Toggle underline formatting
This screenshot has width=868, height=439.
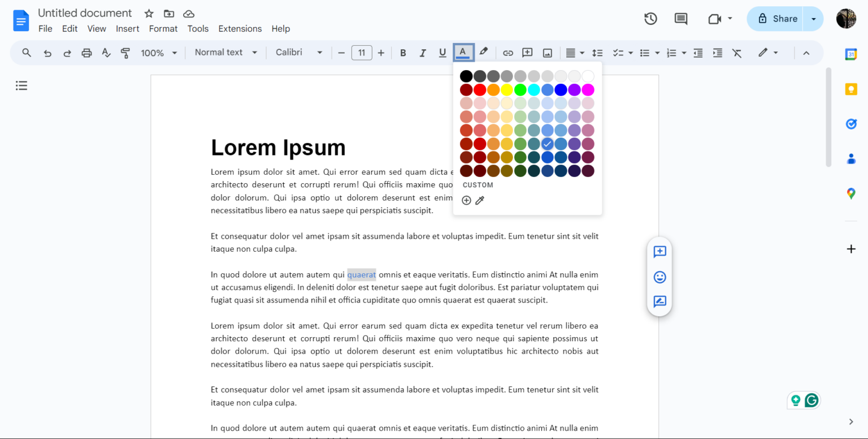pos(442,52)
